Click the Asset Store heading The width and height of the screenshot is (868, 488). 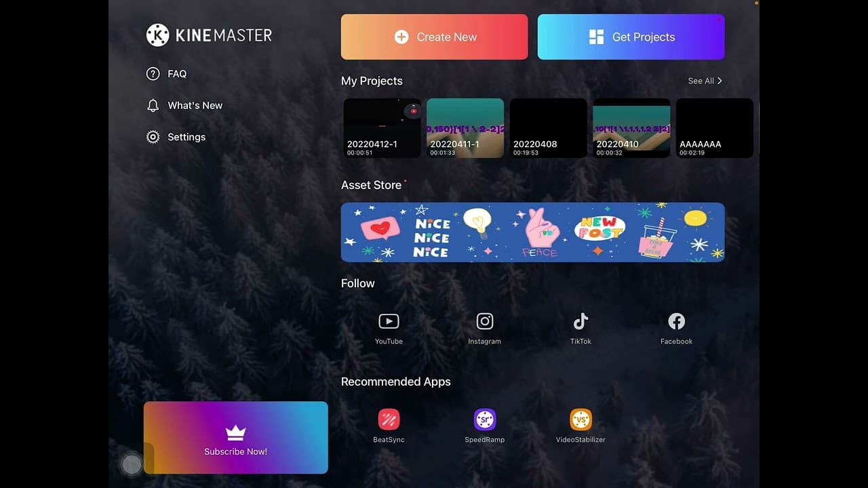pyautogui.click(x=372, y=185)
